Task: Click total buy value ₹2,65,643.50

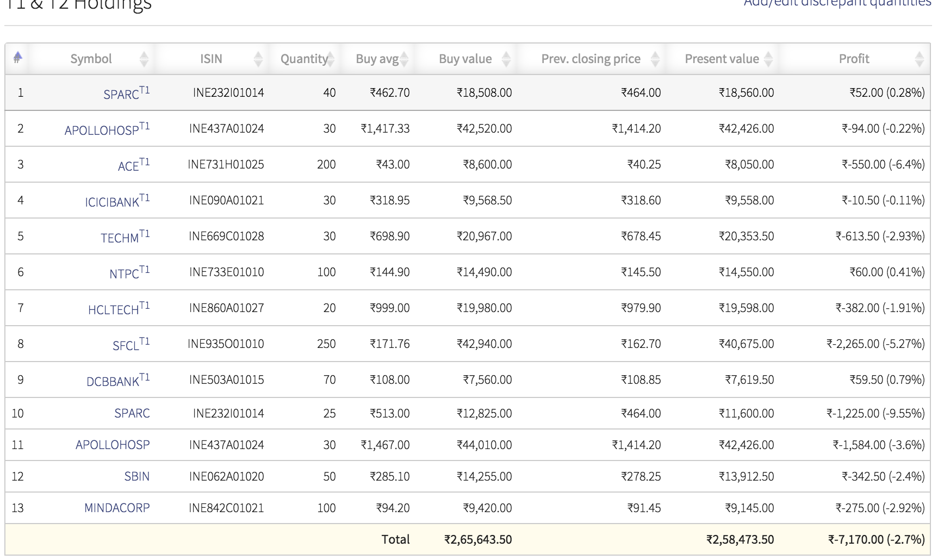Action: click(478, 539)
